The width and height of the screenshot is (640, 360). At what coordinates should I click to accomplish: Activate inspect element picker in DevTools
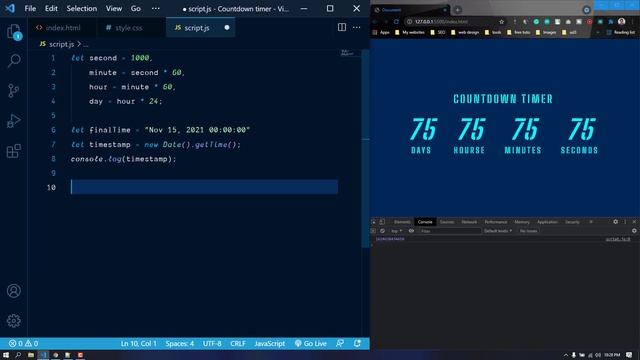tap(374, 222)
